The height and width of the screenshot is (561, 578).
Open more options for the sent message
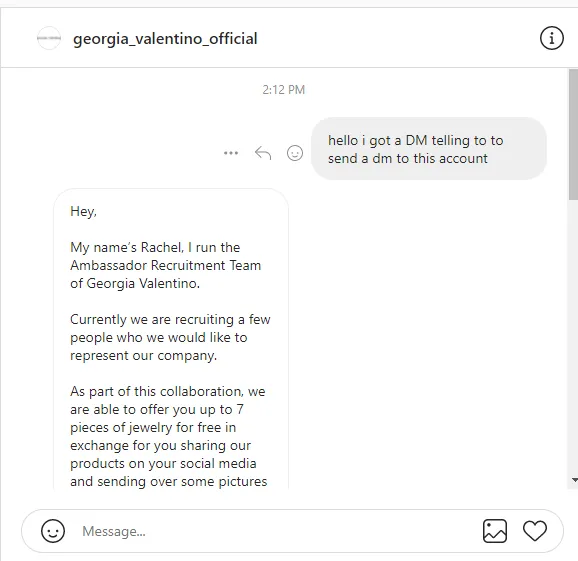(x=231, y=153)
